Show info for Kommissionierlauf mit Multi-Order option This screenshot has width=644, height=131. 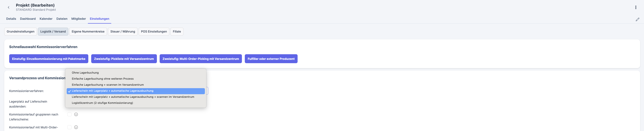tap(76, 127)
